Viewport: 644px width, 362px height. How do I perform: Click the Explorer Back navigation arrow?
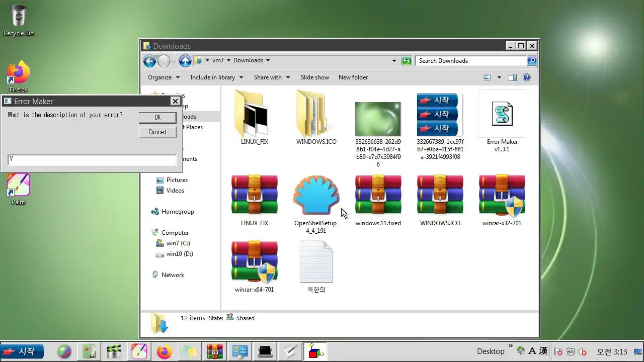149,61
